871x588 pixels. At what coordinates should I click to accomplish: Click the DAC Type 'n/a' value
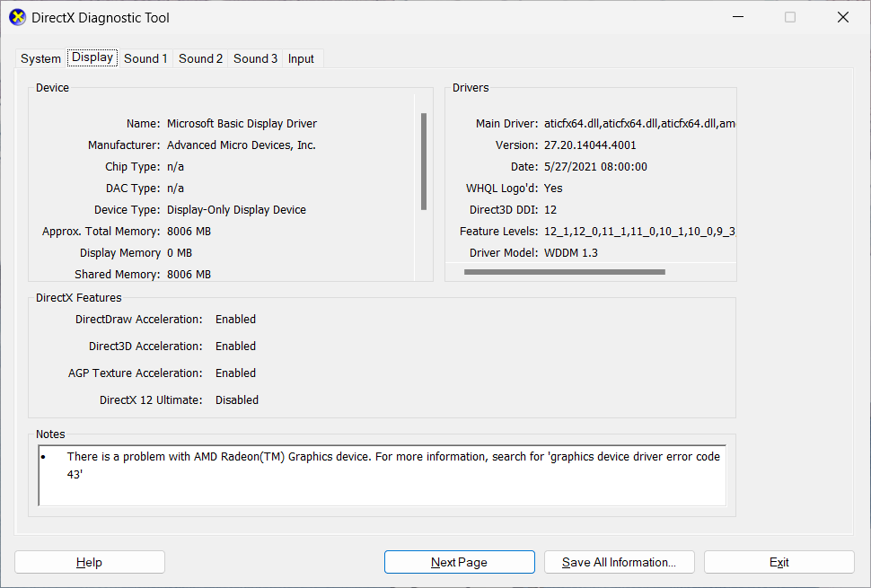click(175, 189)
